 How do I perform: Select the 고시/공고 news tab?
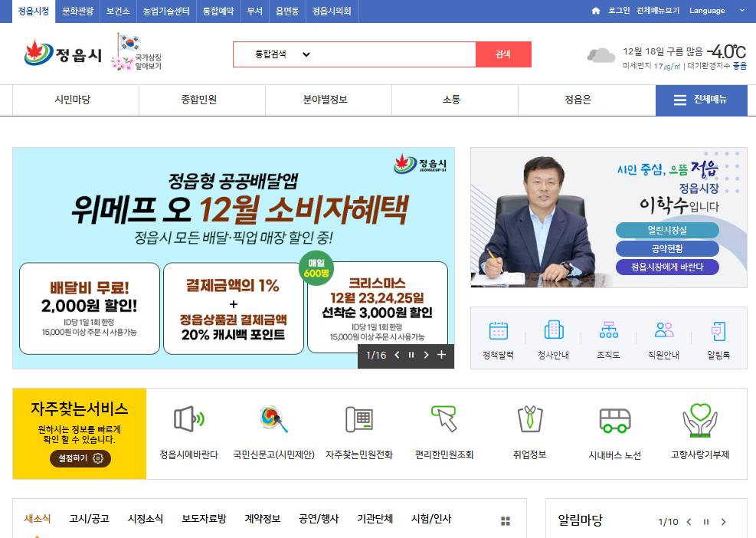coord(89,519)
